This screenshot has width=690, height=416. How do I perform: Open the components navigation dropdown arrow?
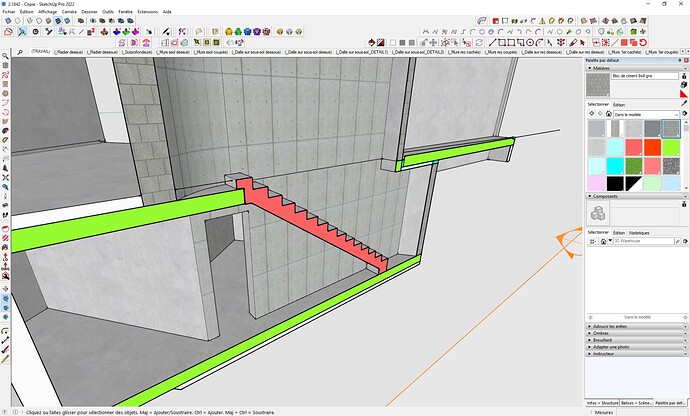(610, 241)
